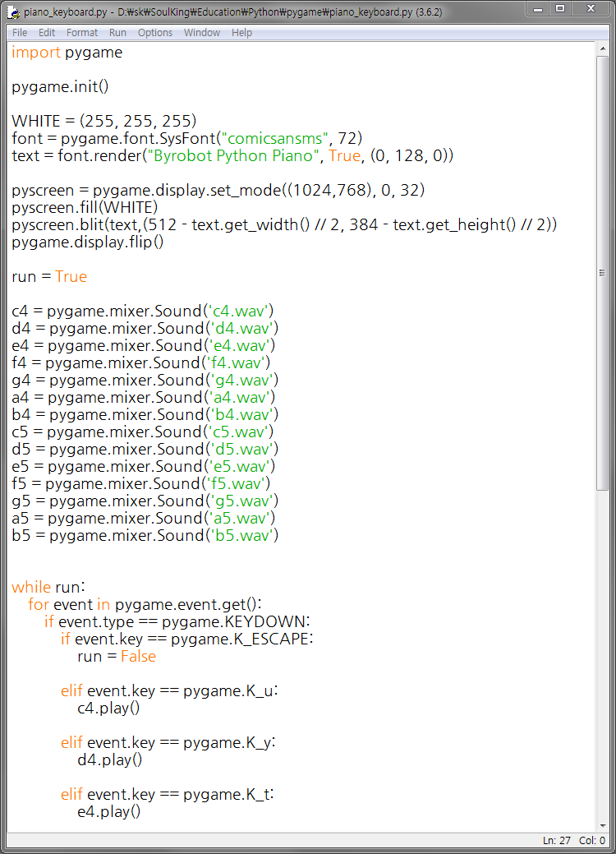Click the 'a5.wav' string
The width and height of the screenshot is (616, 854).
pyautogui.click(x=240, y=519)
